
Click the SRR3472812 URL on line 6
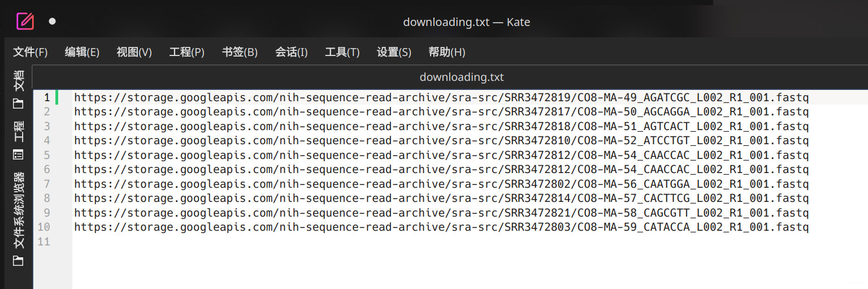tap(441, 169)
